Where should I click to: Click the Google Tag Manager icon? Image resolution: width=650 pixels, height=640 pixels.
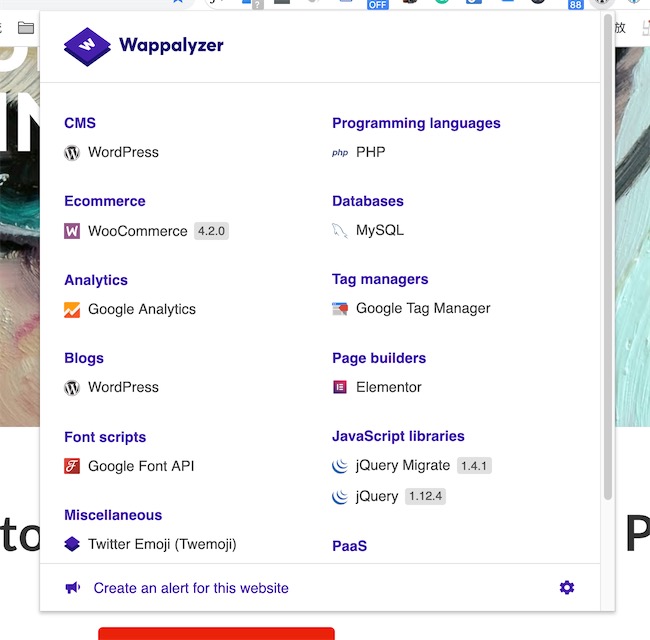click(x=340, y=309)
